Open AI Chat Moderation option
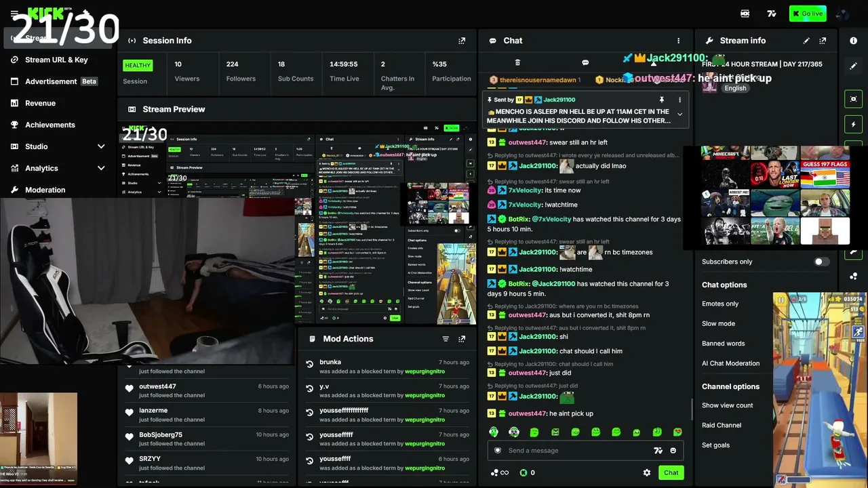The height and width of the screenshot is (488, 868). click(730, 363)
